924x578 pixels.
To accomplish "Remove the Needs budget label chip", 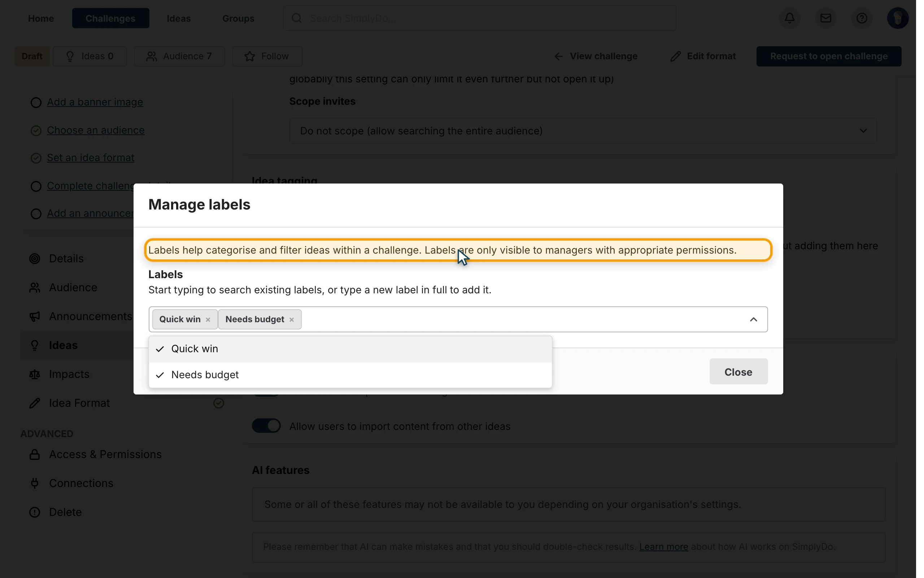I will pyautogui.click(x=292, y=320).
